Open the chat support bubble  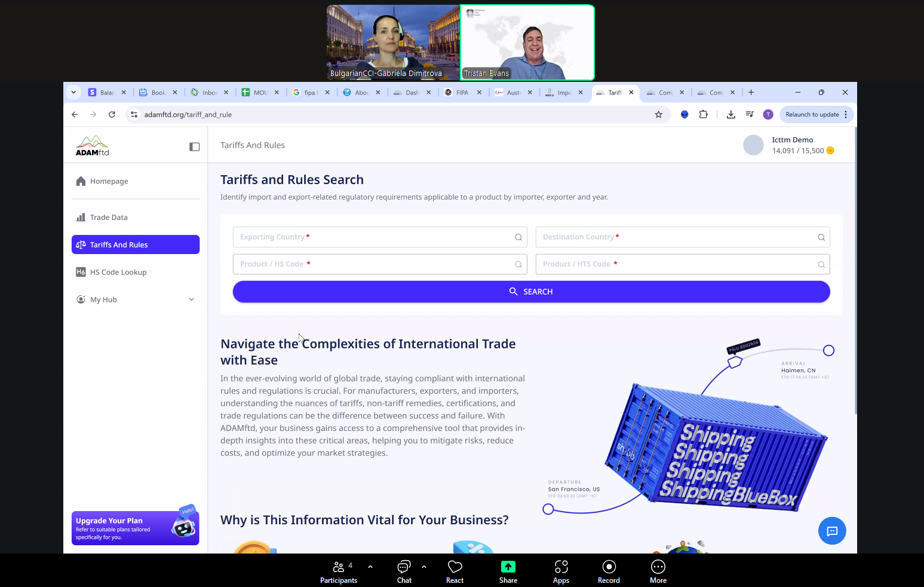(x=832, y=531)
